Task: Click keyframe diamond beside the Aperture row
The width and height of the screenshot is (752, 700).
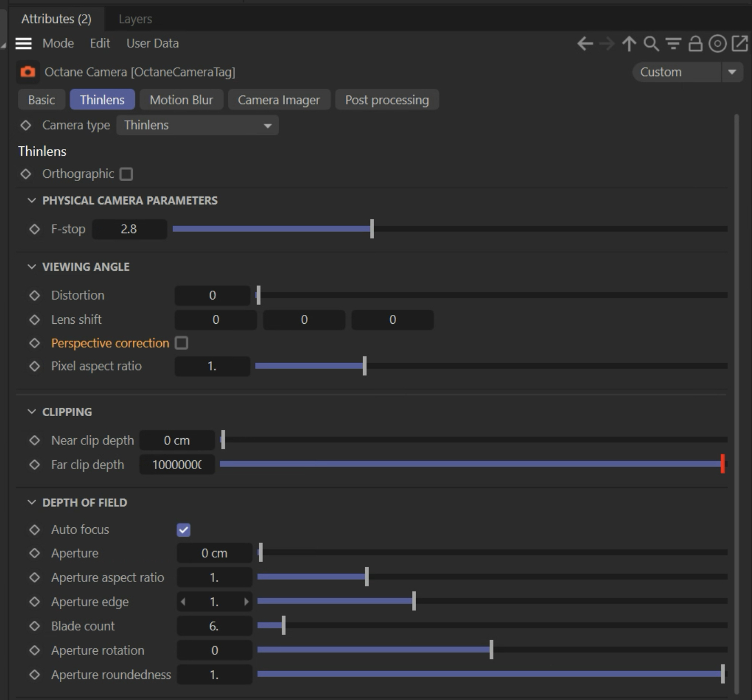Action: pyautogui.click(x=35, y=553)
